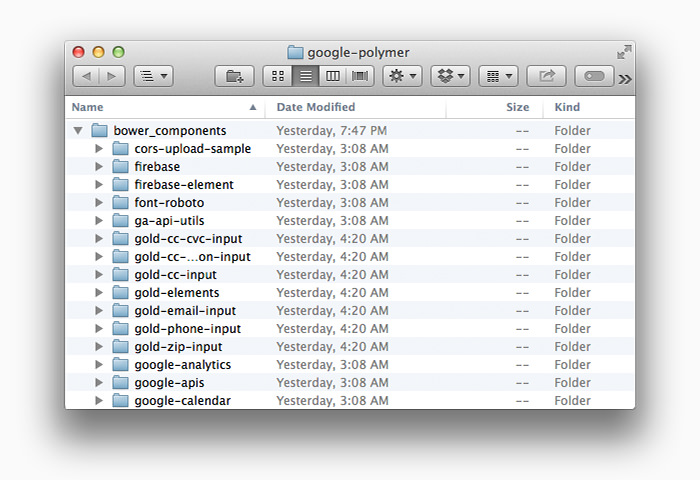The image size is (700, 480).
Task: Expand the firebase-element folder
Action: click(x=99, y=184)
